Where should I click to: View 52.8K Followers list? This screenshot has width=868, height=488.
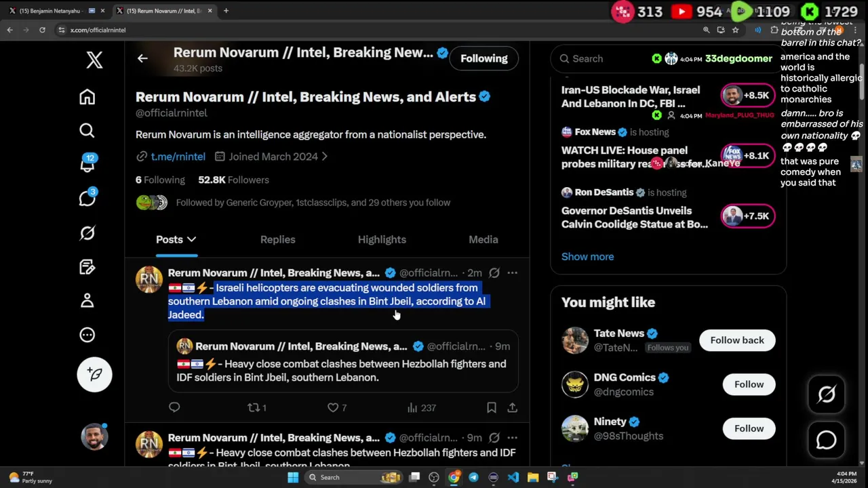pyautogui.click(x=233, y=180)
